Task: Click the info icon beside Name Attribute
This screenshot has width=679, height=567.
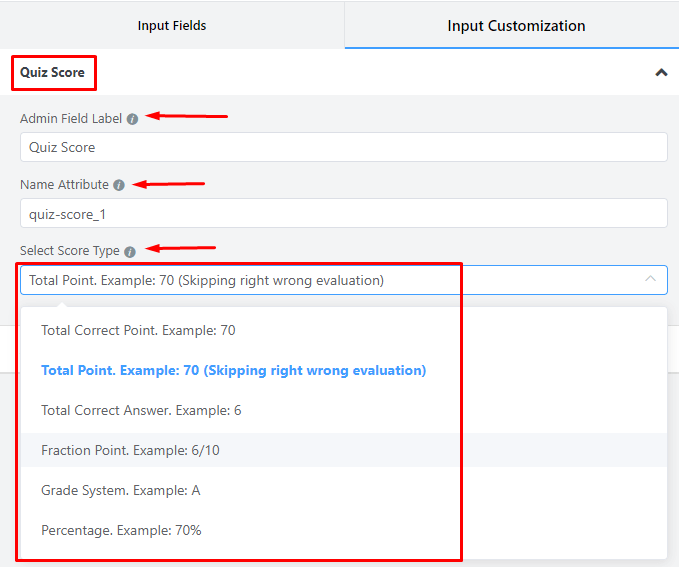Action: [119, 185]
